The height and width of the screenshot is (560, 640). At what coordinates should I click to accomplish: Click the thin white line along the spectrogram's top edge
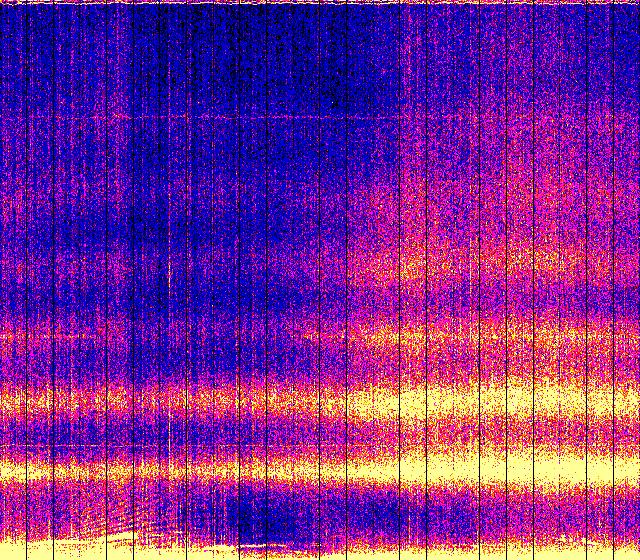(320, 3)
